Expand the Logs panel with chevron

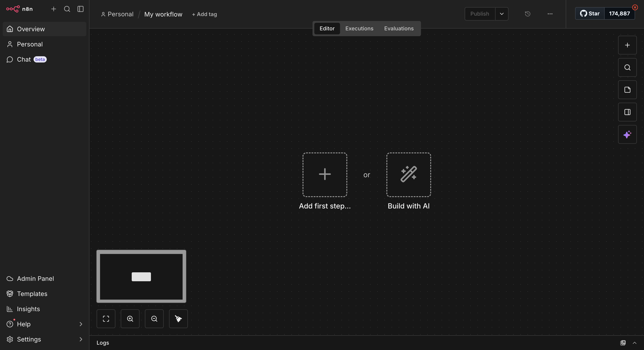coord(634,343)
